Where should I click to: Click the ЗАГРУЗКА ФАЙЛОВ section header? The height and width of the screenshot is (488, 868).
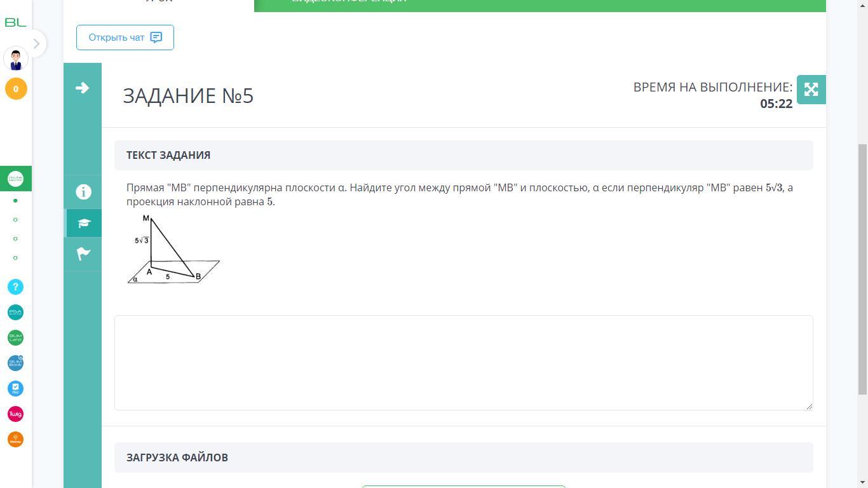point(464,457)
